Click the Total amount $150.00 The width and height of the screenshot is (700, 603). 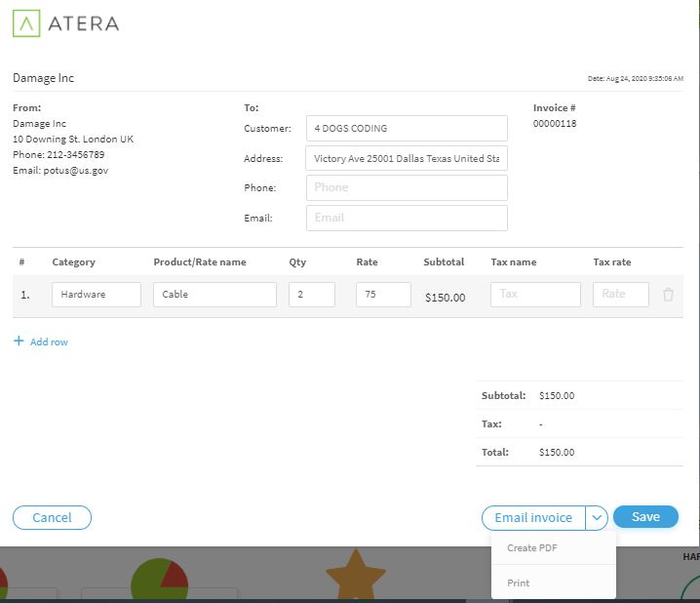tap(557, 452)
